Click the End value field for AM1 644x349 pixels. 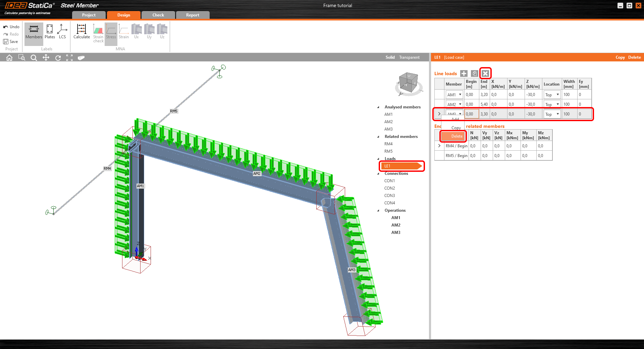coord(484,95)
